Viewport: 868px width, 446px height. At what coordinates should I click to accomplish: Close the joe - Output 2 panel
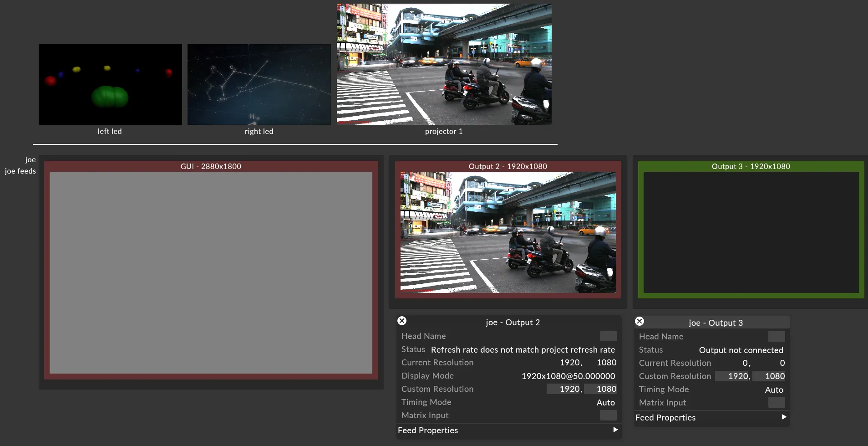pos(402,321)
